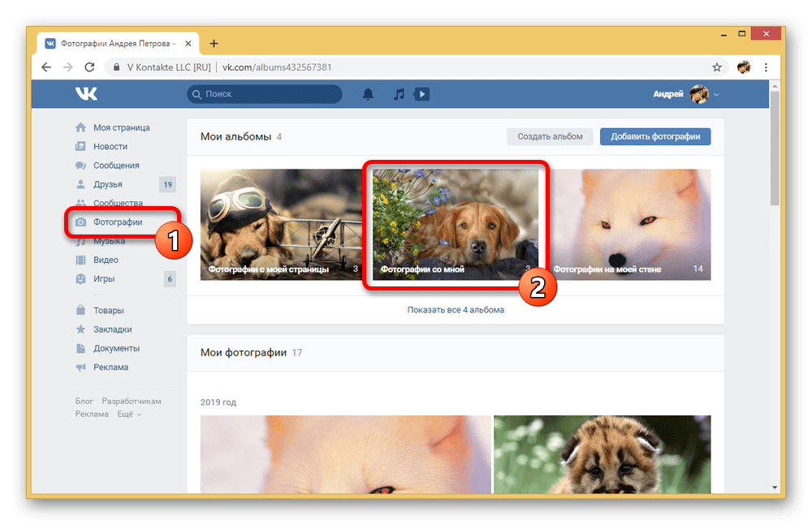This screenshot has height=525, width=812.
Task: Open Закладки in sidebar
Action: pos(112,329)
